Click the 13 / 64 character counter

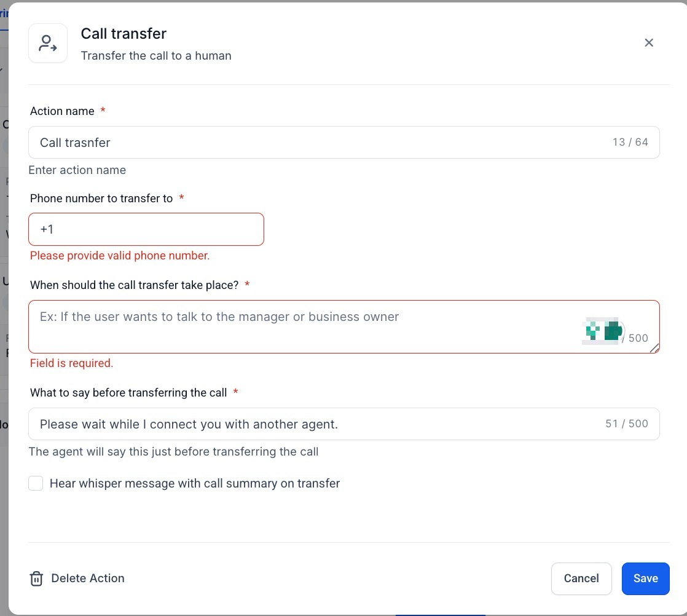630,143
